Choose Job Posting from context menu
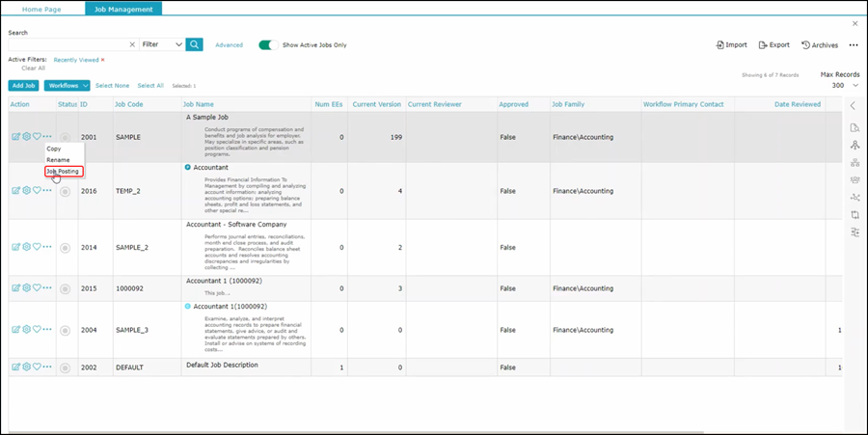This screenshot has height=435, width=868. click(x=64, y=171)
